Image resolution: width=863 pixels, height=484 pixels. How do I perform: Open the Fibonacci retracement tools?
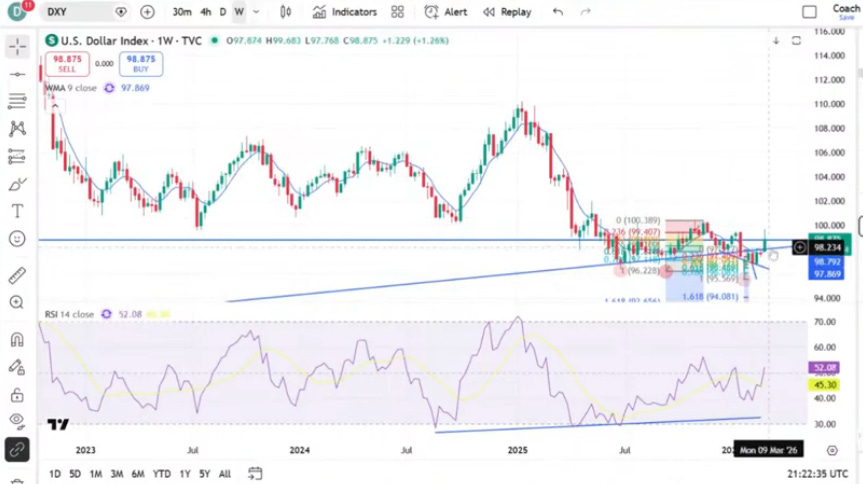[x=17, y=101]
